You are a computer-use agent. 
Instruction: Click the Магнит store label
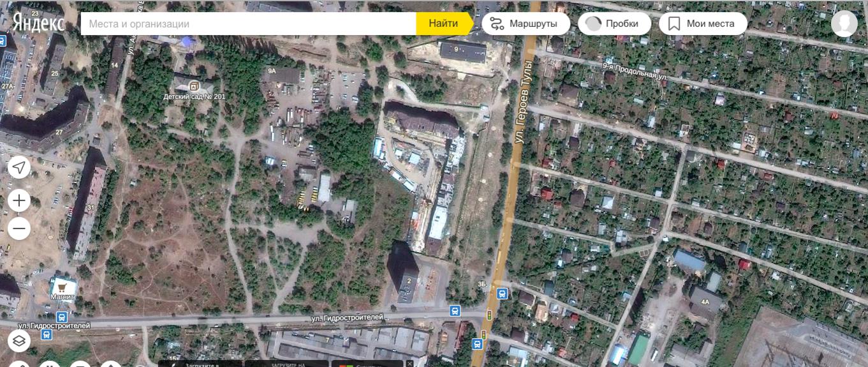(x=63, y=297)
